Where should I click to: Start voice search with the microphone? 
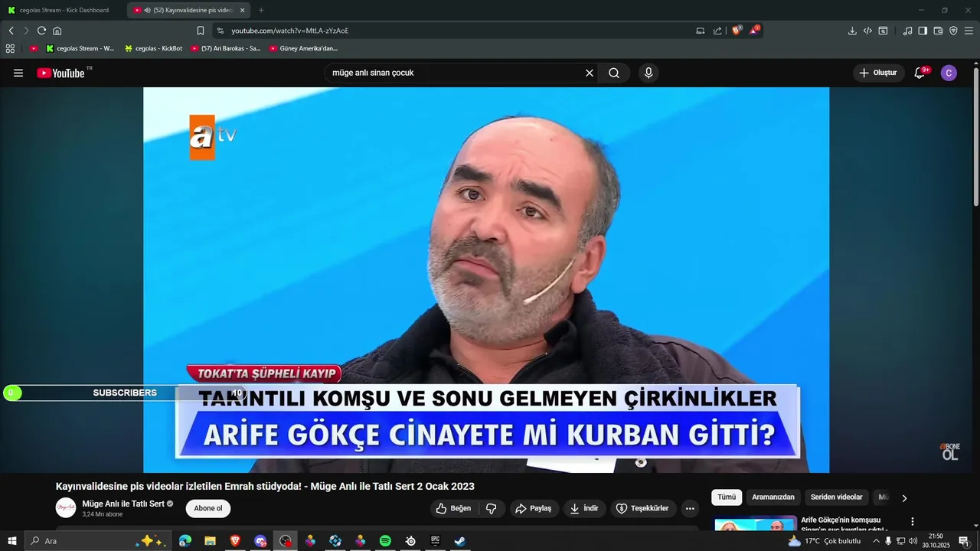coord(648,73)
